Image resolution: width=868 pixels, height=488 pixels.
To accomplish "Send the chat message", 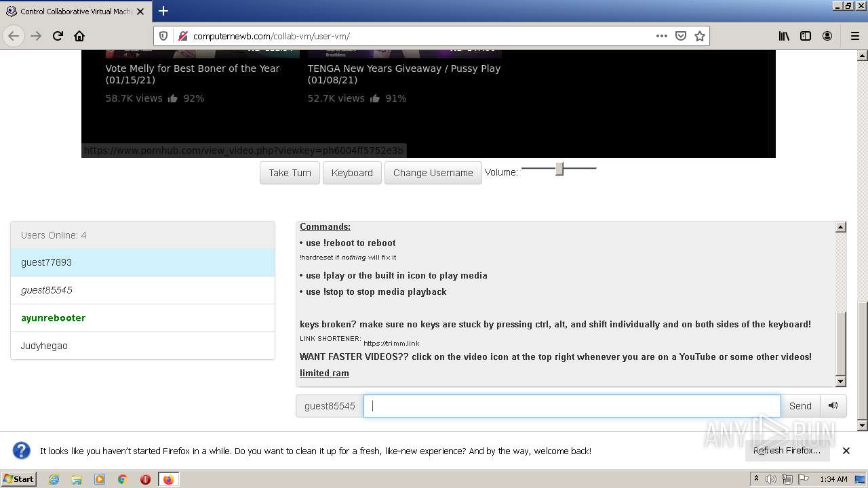I will click(800, 406).
